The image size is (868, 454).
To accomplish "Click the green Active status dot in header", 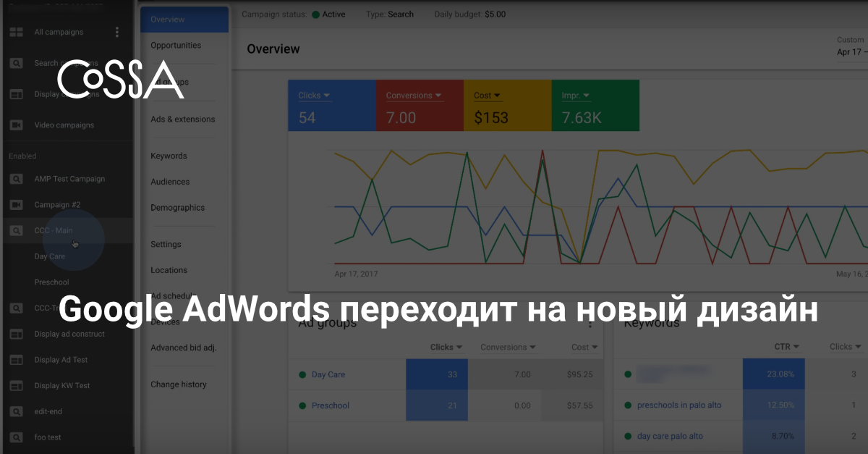I will [x=315, y=14].
